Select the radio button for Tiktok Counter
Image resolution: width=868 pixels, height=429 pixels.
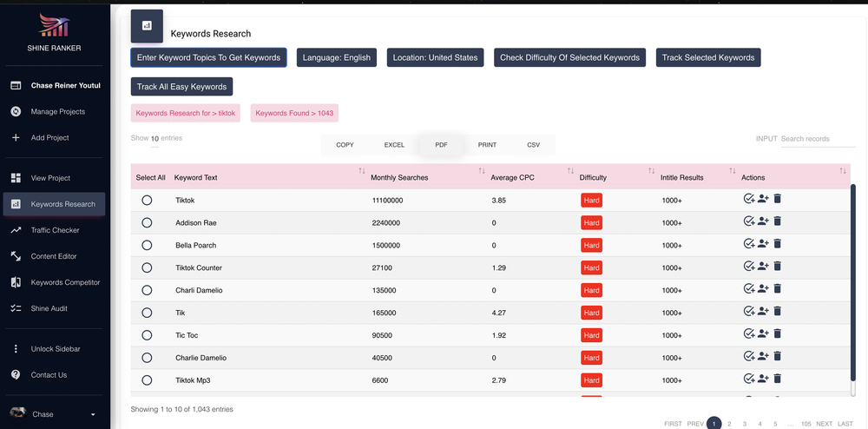click(x=147, y=268)
